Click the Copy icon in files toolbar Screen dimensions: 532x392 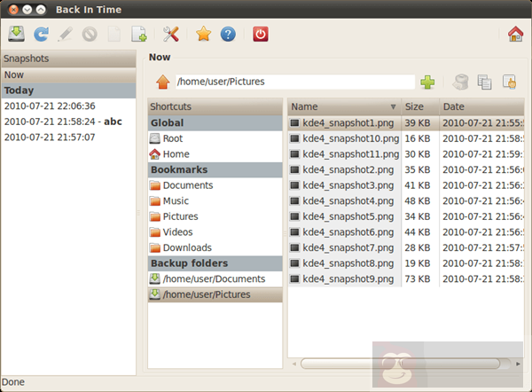[x=484, y=82]
